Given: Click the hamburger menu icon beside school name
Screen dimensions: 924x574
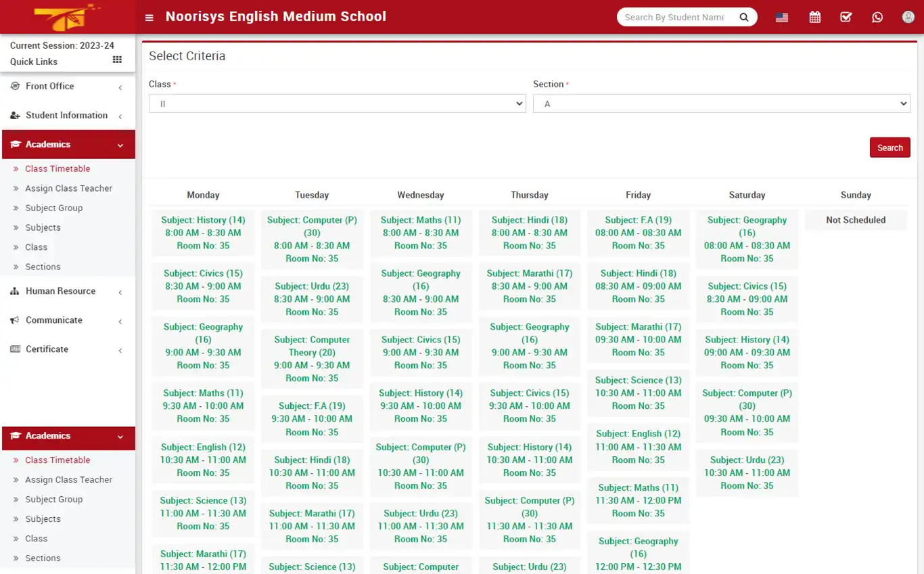Looking at the screenshot, I should 149,17.
